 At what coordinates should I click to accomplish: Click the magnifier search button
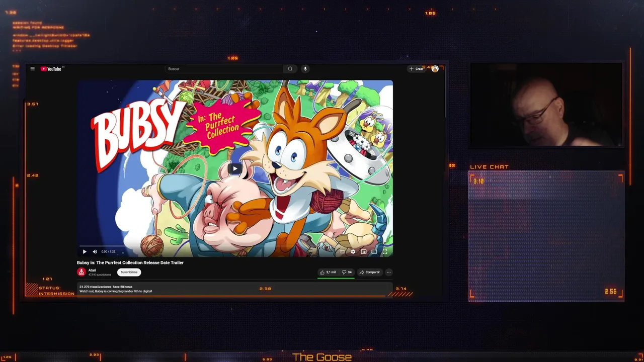[x=290, y=69]
